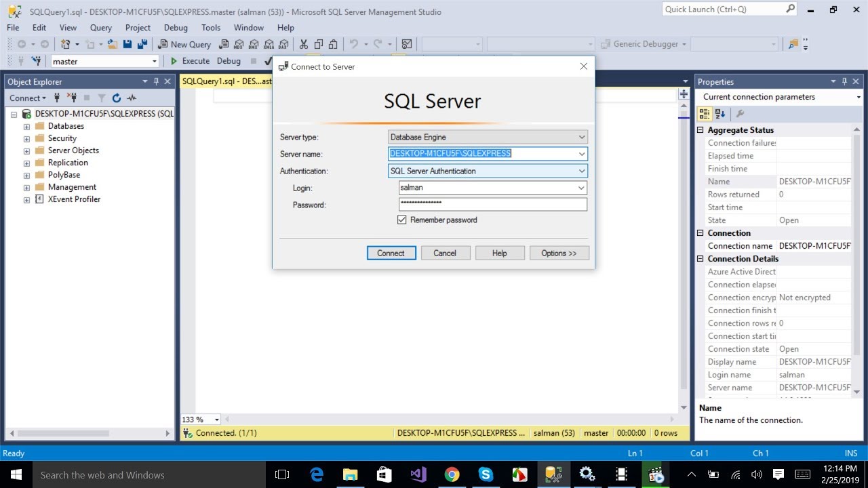Click the Windows Start button
868x488 pixels.
[x=16, y=474]
